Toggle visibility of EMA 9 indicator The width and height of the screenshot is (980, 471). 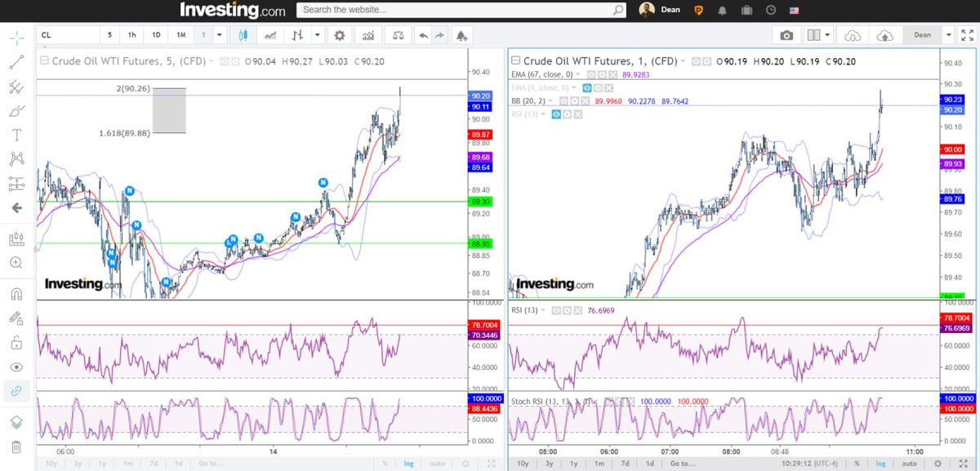click(x=586, y=87)
